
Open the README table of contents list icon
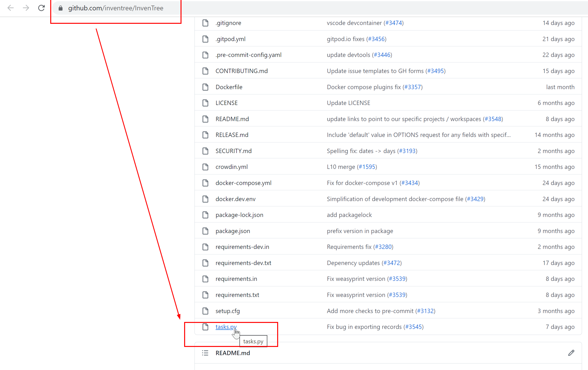pos(205,353)
